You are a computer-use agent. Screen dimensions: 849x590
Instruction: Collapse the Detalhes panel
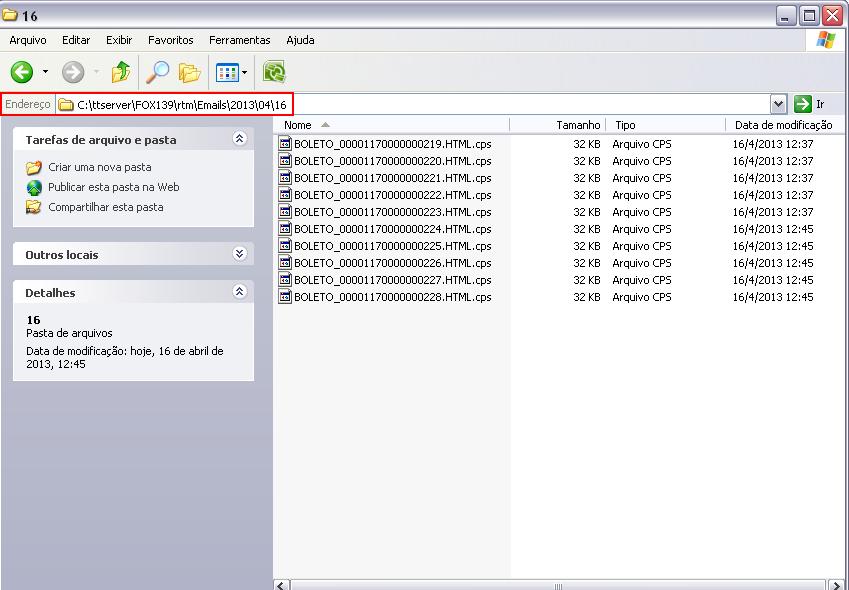pos(239,292)
